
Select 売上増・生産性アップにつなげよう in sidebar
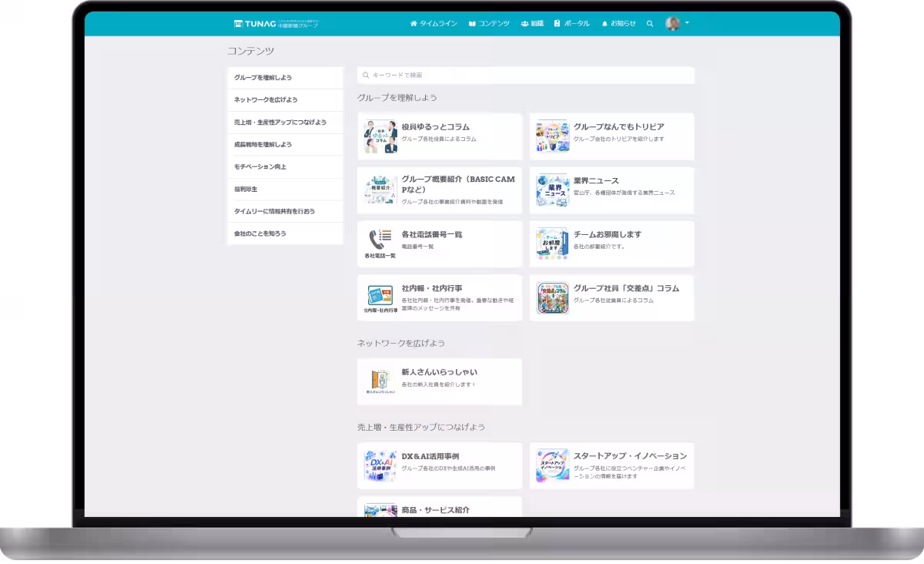point(285,123)
